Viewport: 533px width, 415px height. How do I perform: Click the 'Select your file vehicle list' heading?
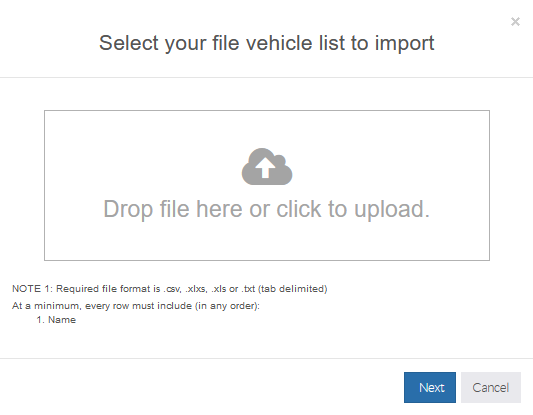pos(266,44)
